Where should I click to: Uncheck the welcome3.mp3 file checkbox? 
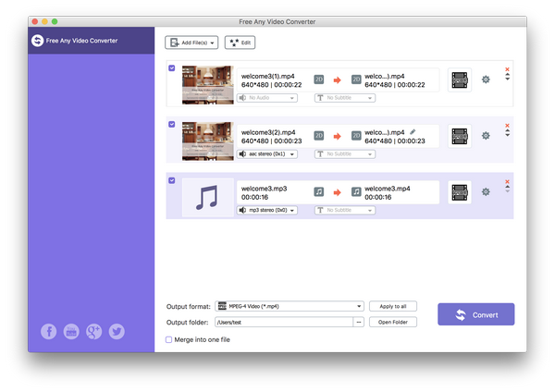(172, 180)
